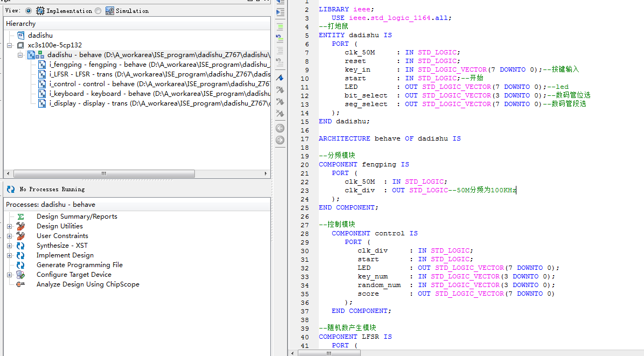Click the Design Summary/Reports sigma icon
This screenshot has width=644, height=356.
(x=20, y=217)
